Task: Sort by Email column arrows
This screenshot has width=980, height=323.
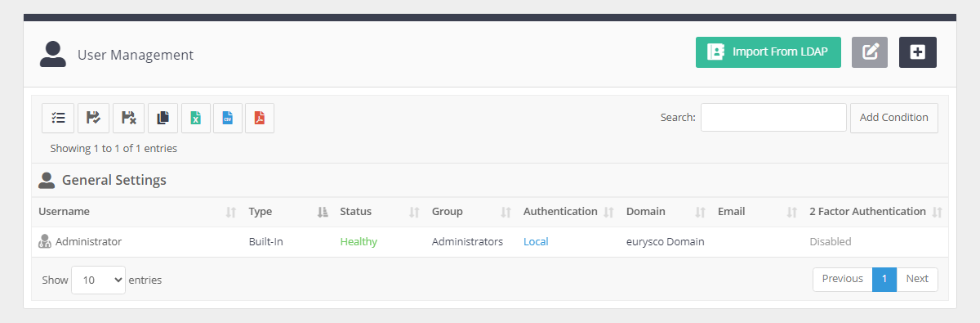Action: [791, 212]
